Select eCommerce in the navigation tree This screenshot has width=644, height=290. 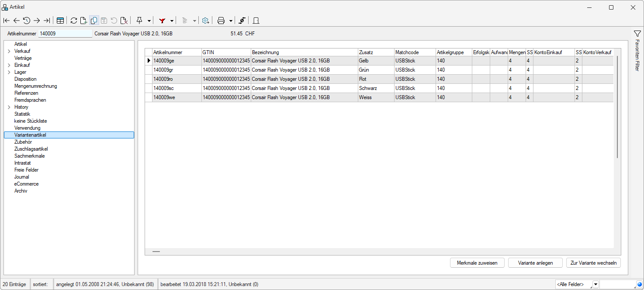click(x=26, y=184)
